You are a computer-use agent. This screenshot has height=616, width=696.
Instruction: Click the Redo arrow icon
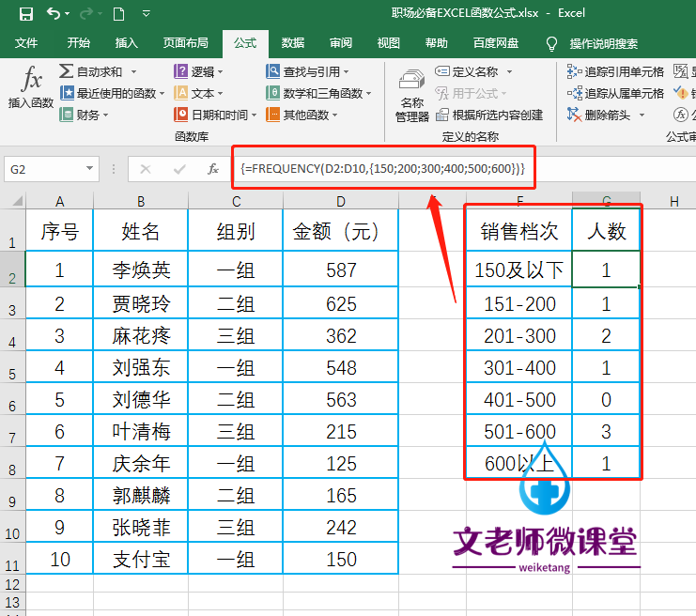pyautogui.click(x=86, y=14)
